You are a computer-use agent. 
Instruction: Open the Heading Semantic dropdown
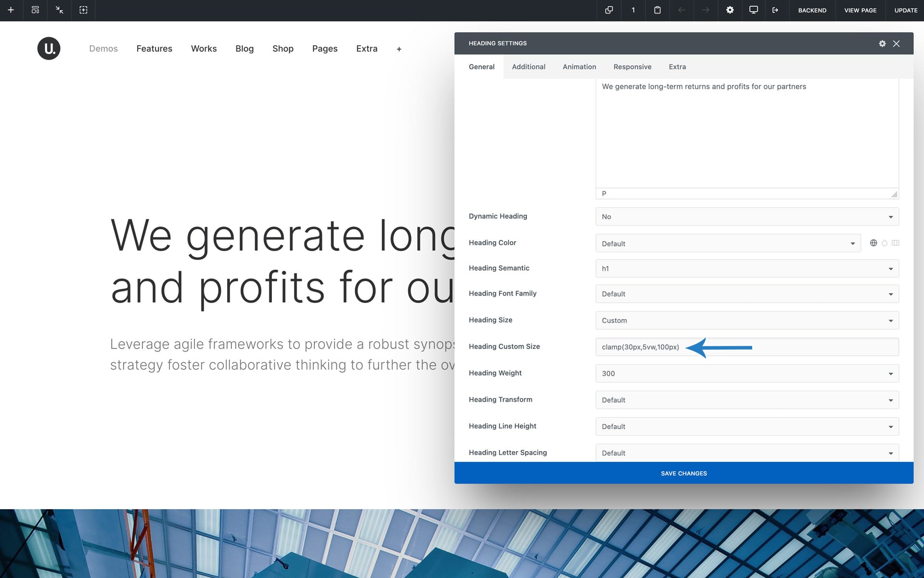(747, 269)
